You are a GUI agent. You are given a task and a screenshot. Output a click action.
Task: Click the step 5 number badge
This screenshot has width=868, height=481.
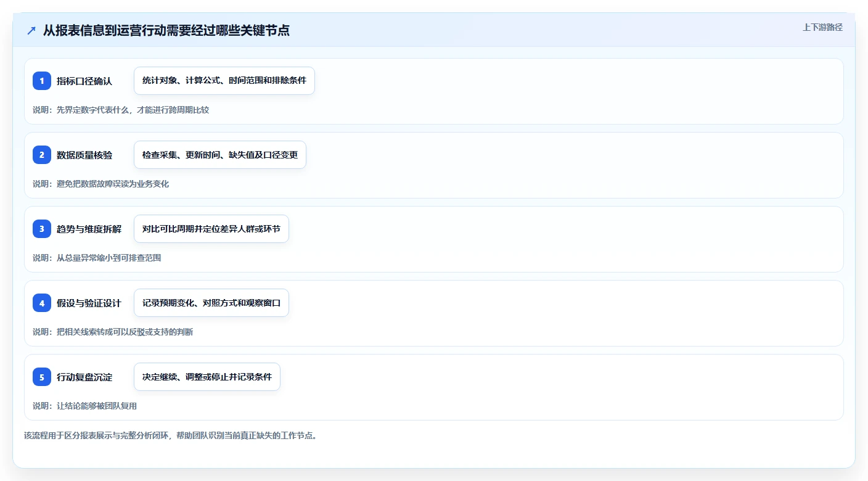click(x=42, y=377)
